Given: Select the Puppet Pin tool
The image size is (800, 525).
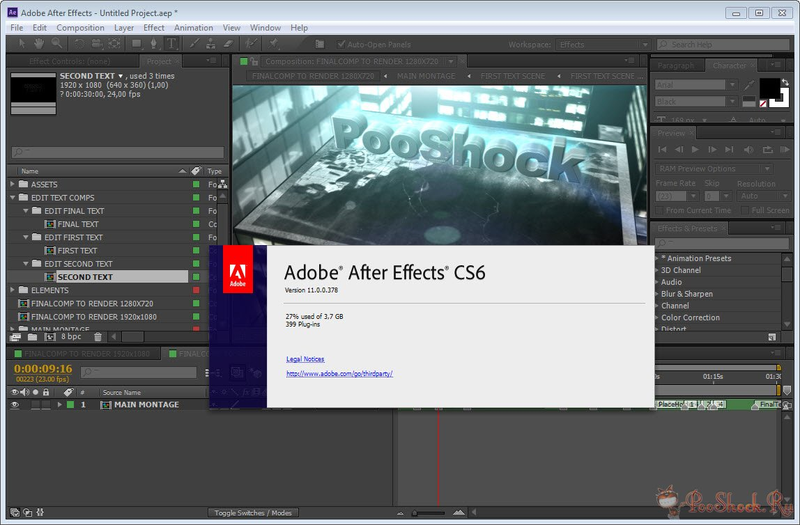Looking at the screenshot, I should pos(273,44).
